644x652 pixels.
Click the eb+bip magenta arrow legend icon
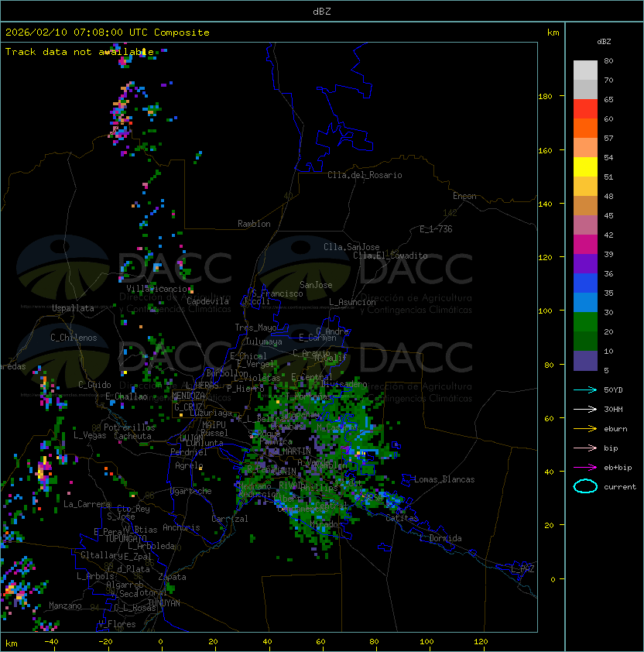[585, 468]
